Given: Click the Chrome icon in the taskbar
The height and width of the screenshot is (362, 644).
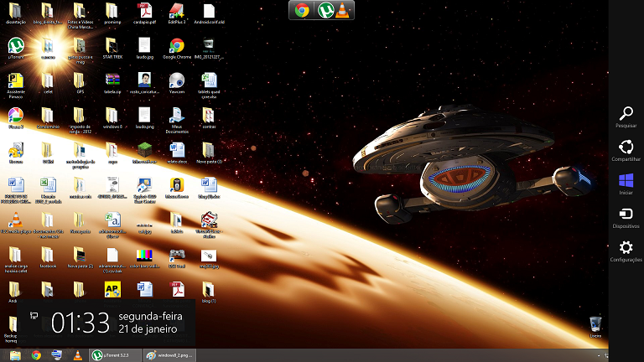Looking at the screenshot, I should [x=36, y=355].
